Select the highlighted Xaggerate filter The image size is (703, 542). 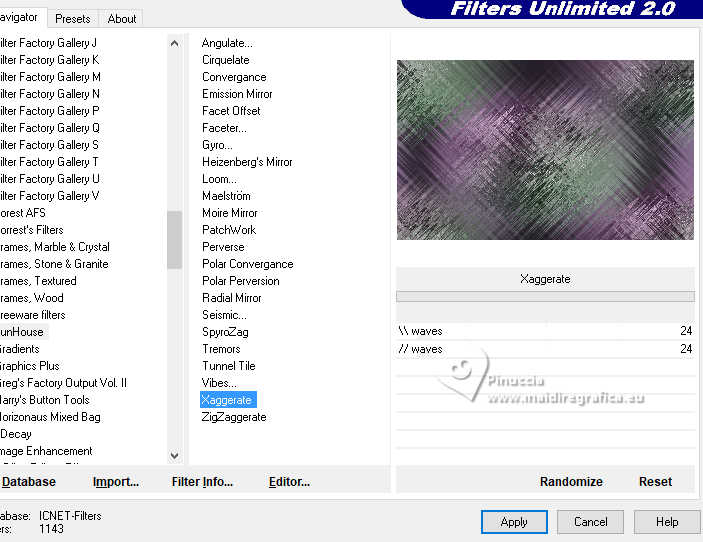pos(228,400)
